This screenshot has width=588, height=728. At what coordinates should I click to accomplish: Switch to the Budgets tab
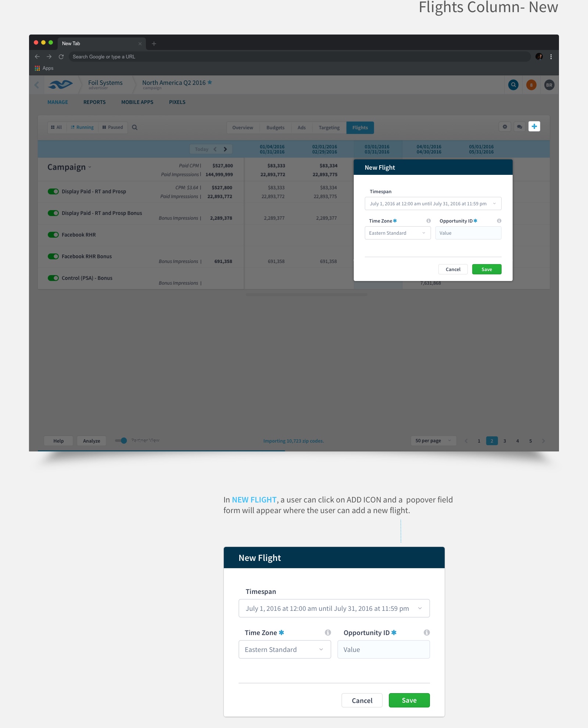coord(275,127)
